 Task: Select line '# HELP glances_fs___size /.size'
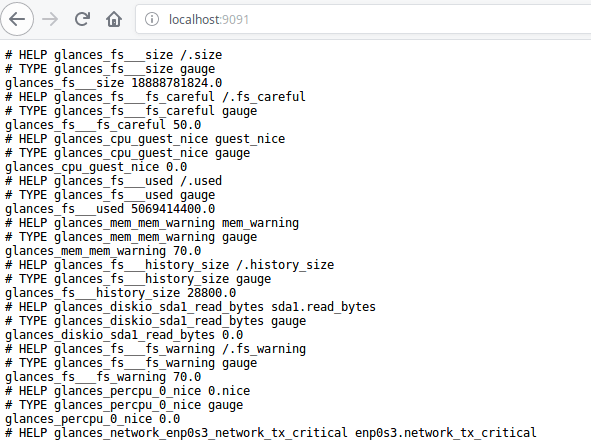click(113, 55)
